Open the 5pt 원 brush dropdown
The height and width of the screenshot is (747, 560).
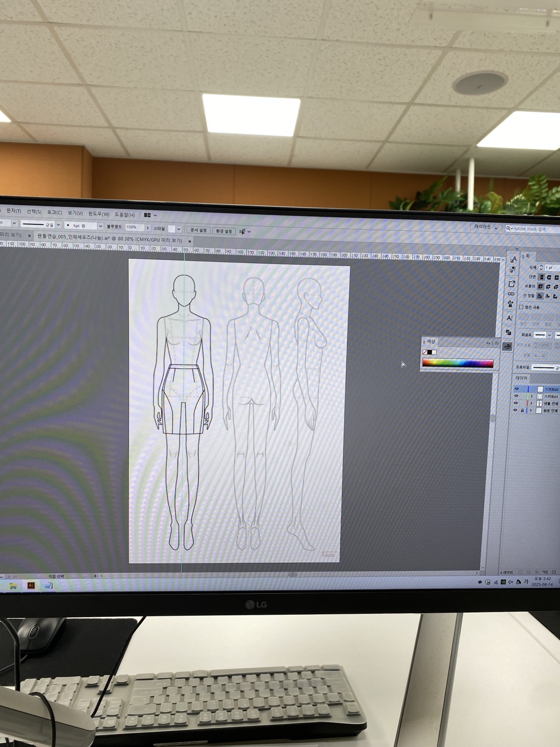point(100,226)
